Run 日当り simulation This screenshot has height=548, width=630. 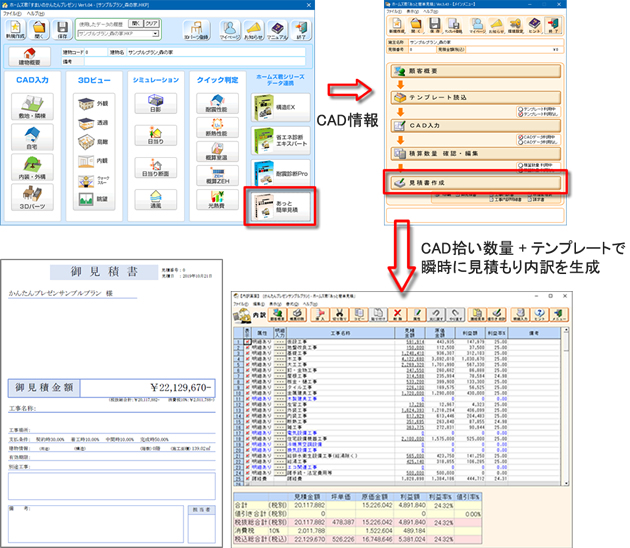click(x=155, y=135)
